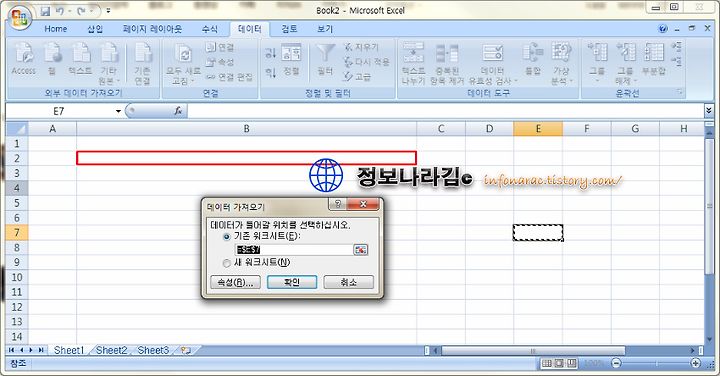Open the Name Box dropdown arrow
The height and width of the screenshot is (376, 720).
118,111
